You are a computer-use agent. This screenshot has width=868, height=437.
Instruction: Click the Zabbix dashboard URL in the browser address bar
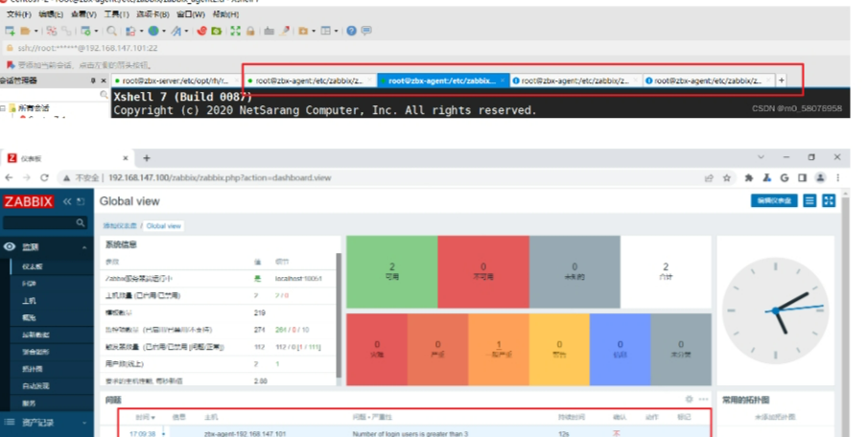(220, 178)
